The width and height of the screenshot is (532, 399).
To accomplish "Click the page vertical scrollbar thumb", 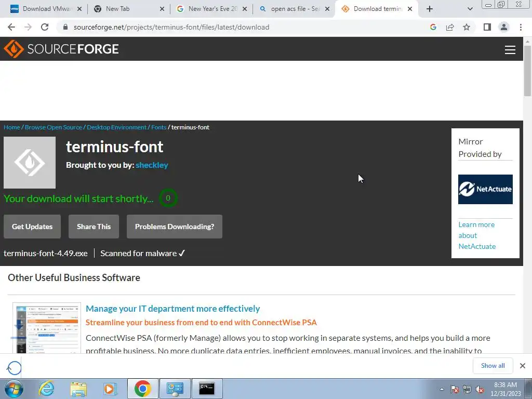I will [527, 71].
